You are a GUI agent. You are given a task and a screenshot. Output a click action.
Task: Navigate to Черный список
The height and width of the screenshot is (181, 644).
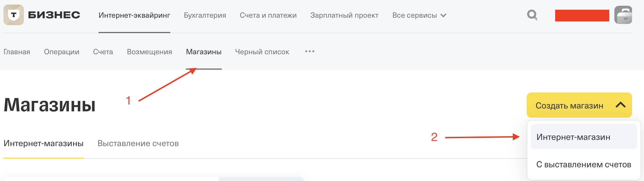coord(262,52)
